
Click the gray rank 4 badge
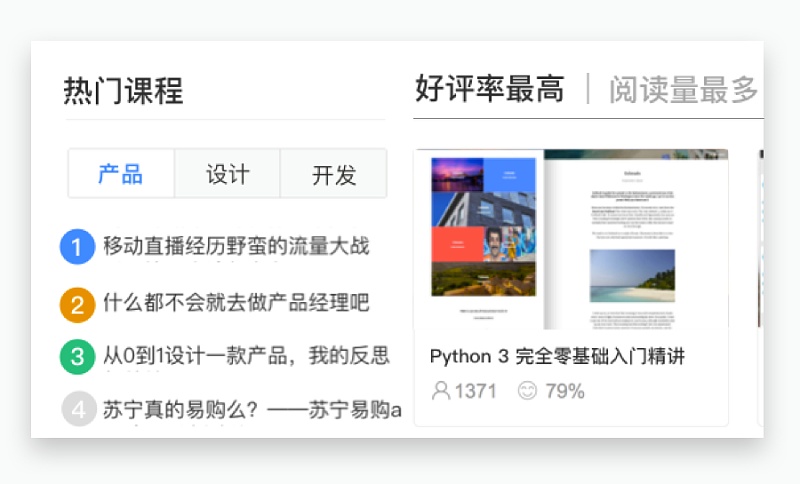coord(78,409)
